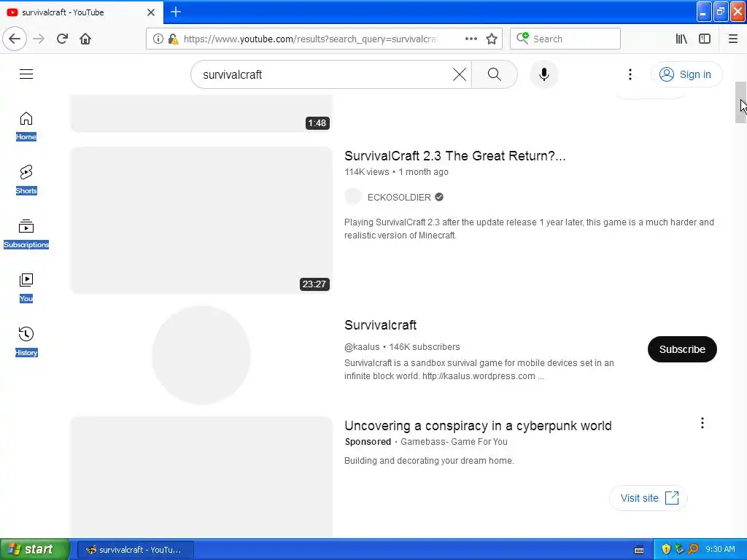Image resolution: width=747 pixels, height=560 pixels.
Task: Open the browser home page icon
Action: pos(85,39)
